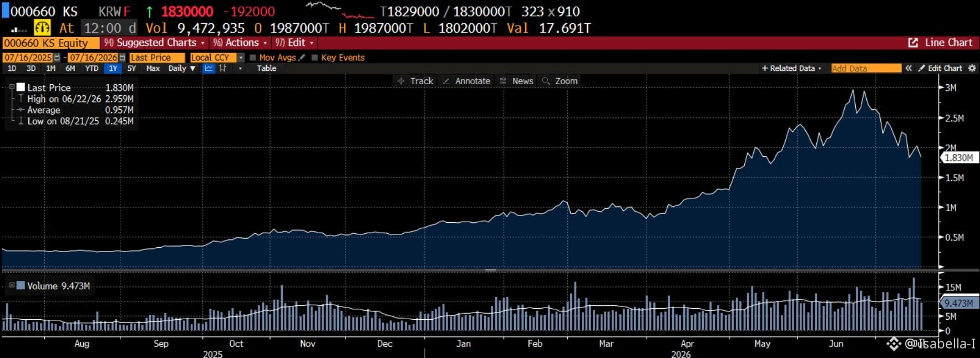
Task: Toggle the Key Events checkbox
Action: coord(315,58)
